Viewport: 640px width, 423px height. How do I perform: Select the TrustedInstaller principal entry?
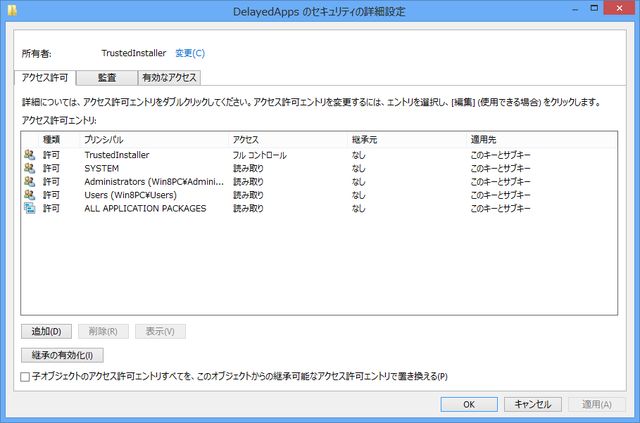click(x=117, y=155)
